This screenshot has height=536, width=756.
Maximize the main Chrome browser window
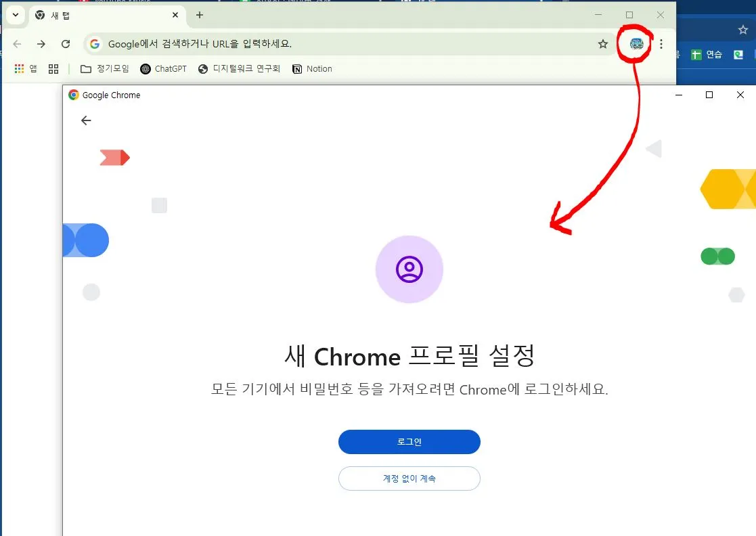pos(629,15)
